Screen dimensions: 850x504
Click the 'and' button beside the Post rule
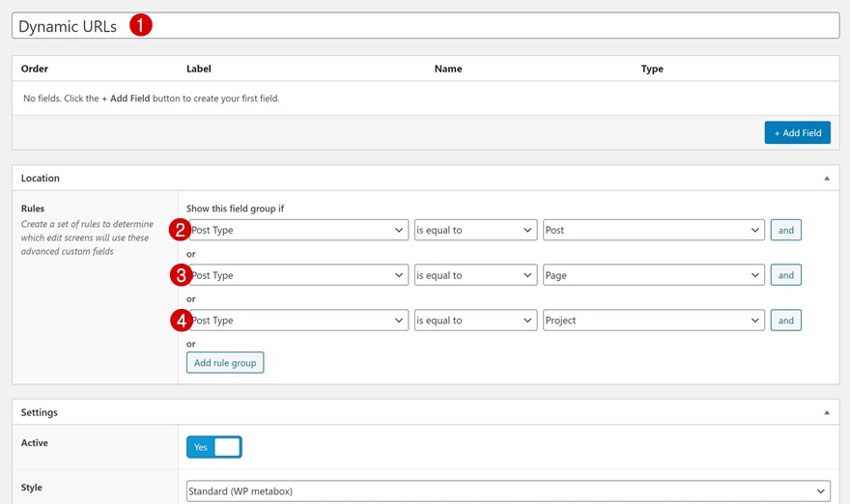785,231
